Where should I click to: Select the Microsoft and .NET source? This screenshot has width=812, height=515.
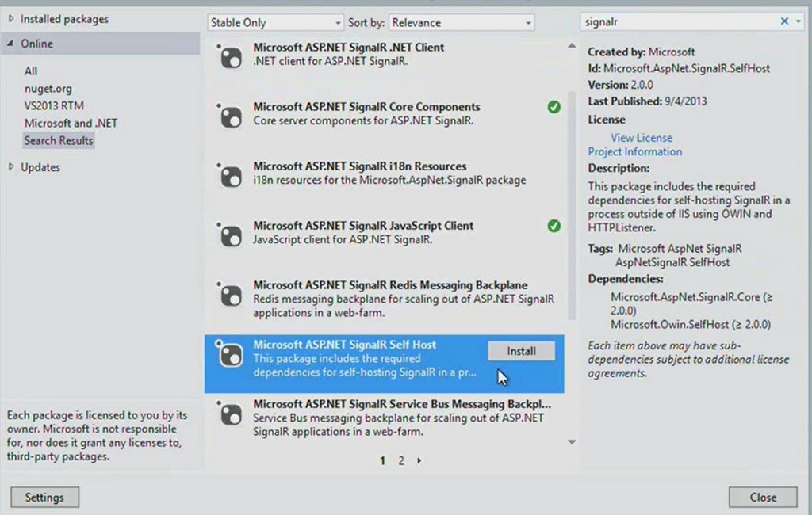[x=71, y=123]
